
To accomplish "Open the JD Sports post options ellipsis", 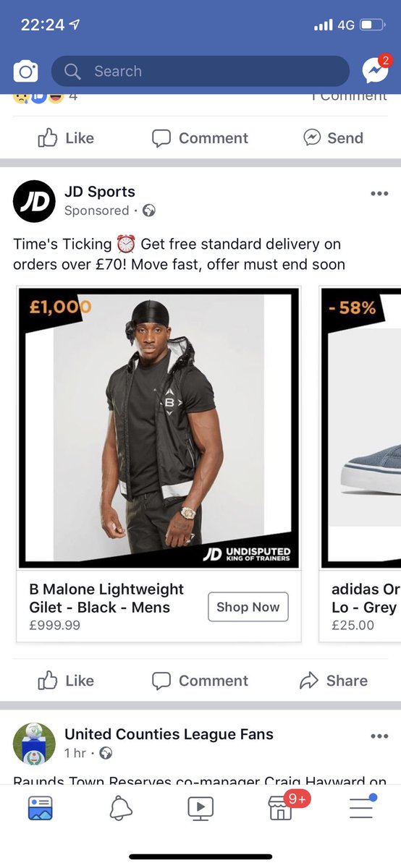I will pos(379,193).
